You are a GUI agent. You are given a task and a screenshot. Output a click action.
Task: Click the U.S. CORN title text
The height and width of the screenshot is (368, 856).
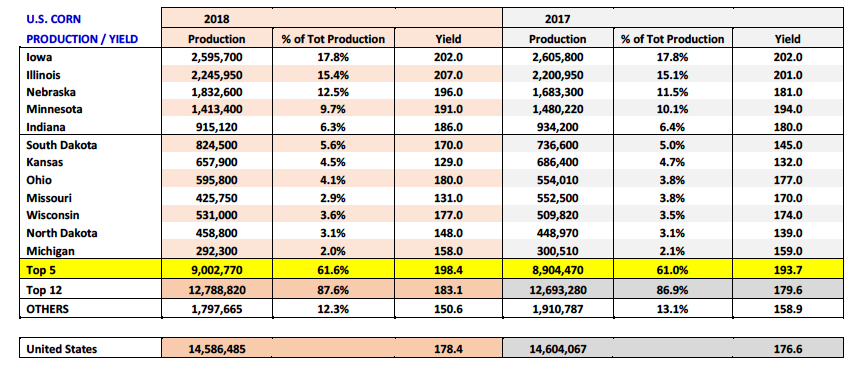(54, 19)
